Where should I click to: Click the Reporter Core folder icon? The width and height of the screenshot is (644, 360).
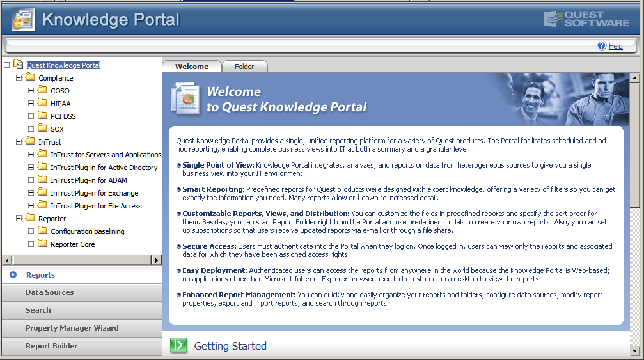pyautogui.click(x=43, y=243)
